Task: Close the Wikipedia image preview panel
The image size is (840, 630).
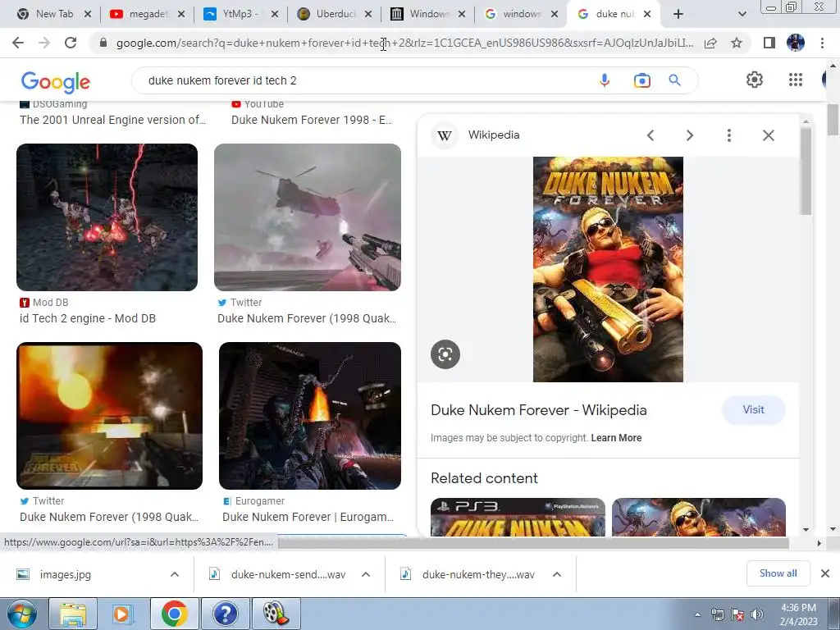Action: (x=768, y=135)
